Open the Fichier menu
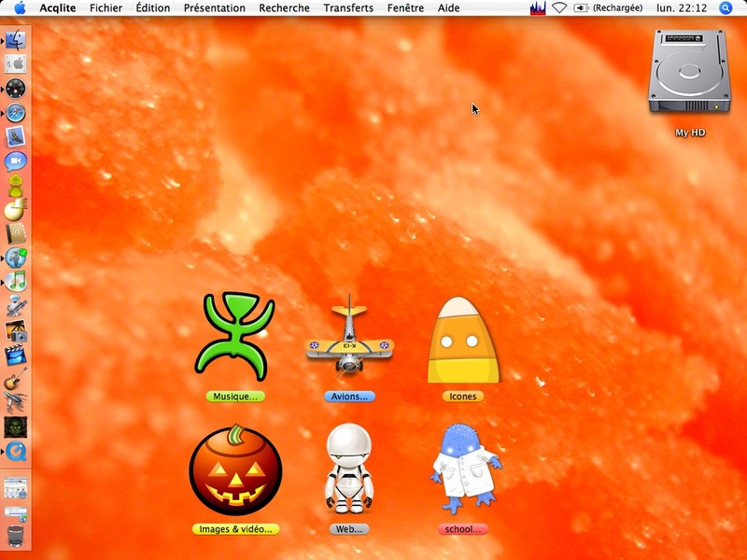This screenshot has width=747, height=560. pyautogui.click(x=106, y=7)
